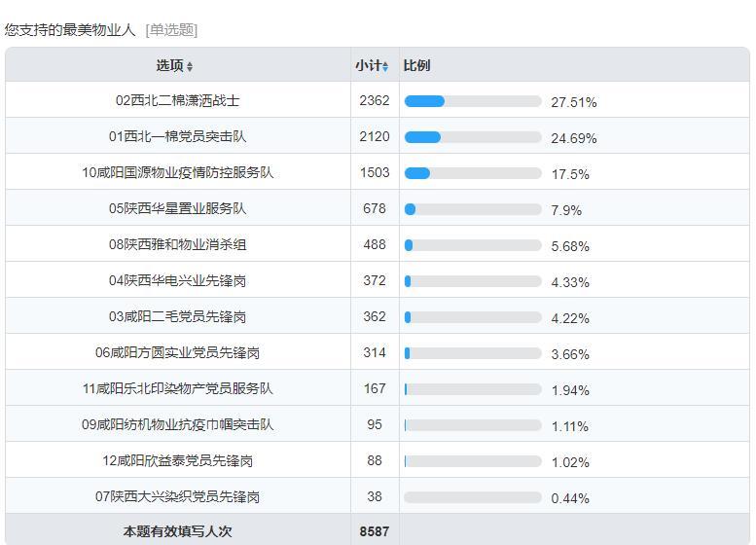This screenshot has width=756, height=545.
Task: Click the 27.51% progress bar
Action: point(473,101)
